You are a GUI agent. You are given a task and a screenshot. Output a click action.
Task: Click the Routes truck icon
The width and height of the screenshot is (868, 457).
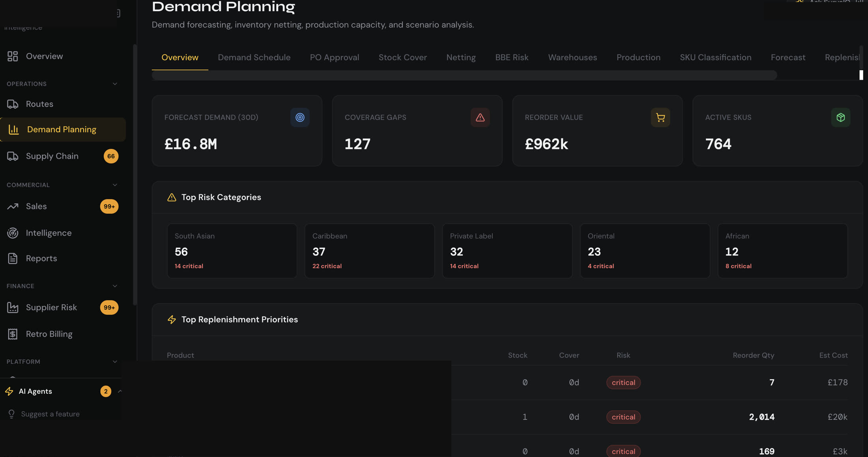(13, 104)
